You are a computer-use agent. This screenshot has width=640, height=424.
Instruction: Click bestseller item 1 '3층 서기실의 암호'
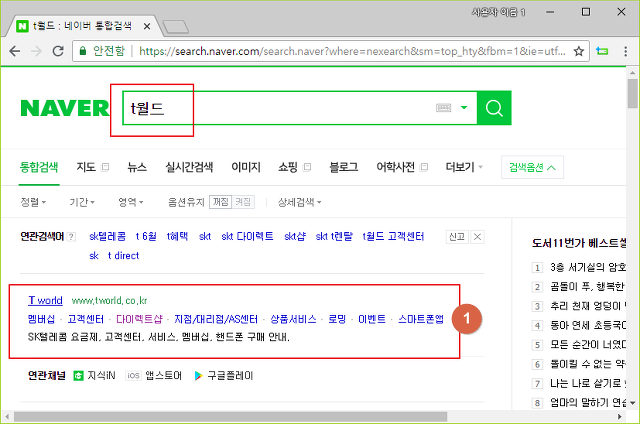(x=587, y=267)
